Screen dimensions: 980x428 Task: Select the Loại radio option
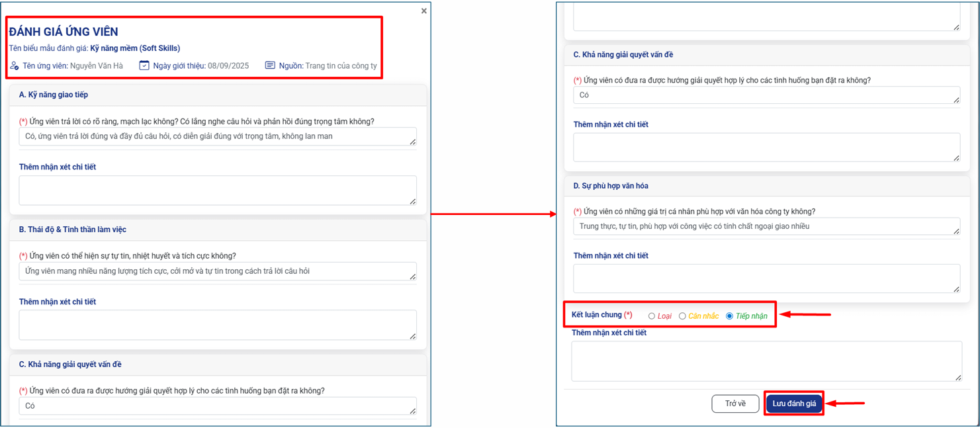[x=652, y=316]
